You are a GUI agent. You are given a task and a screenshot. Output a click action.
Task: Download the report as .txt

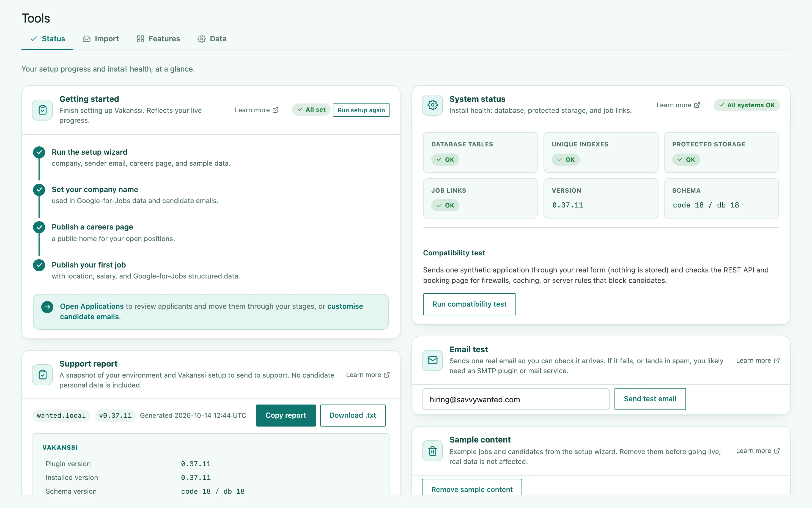353,416
